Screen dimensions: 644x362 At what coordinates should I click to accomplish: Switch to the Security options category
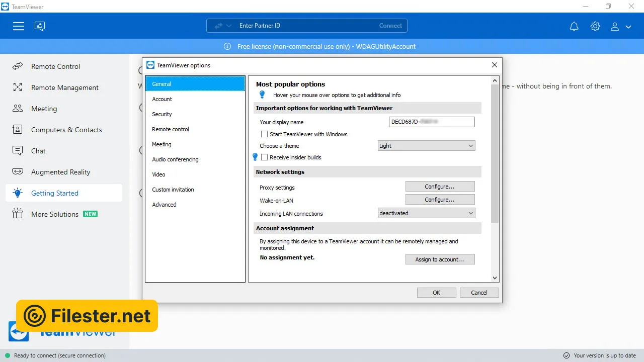click(162, 114)
